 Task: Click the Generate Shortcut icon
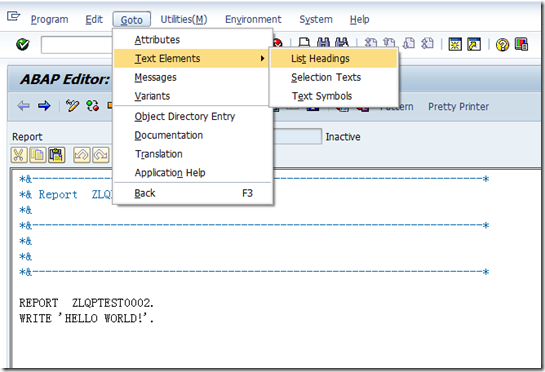474,44
